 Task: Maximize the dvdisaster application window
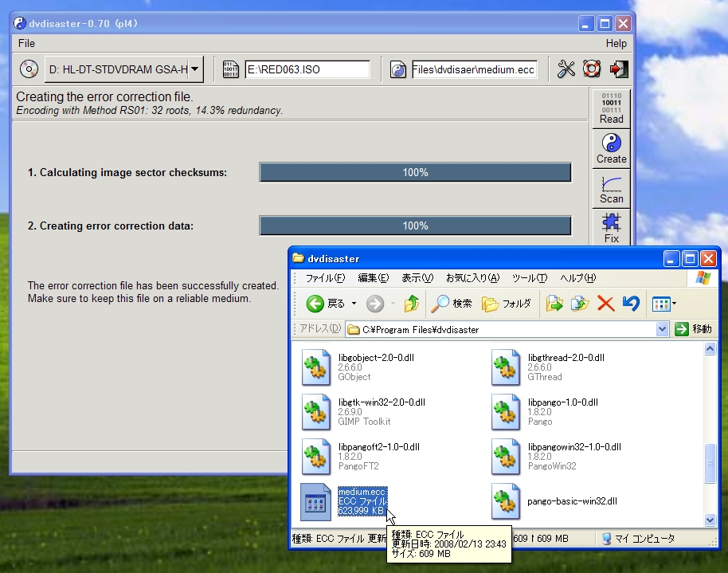[x=605, y=23]
